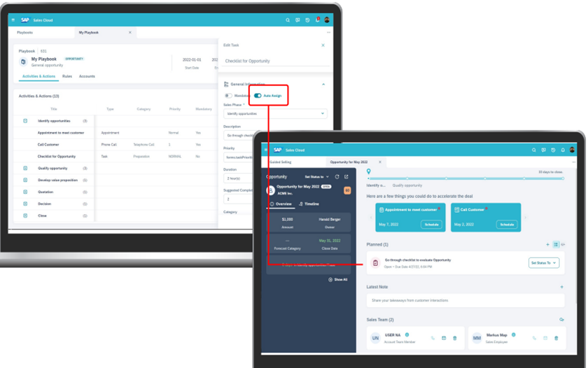Call USER NA phone icon

433,338
